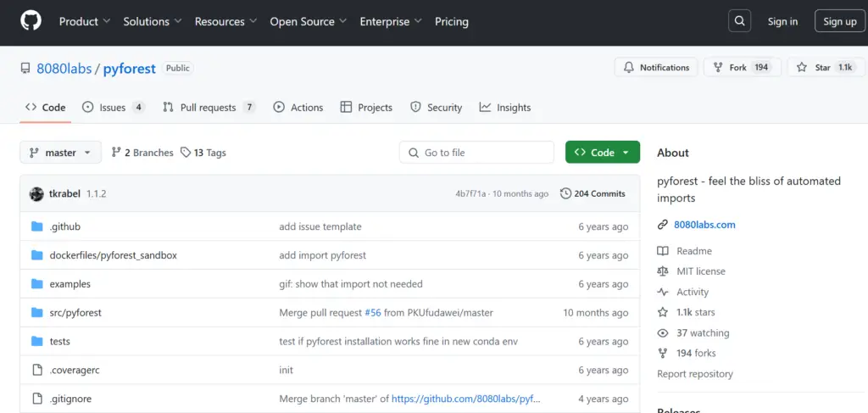
Task: Click the .gitignore file icon
Action: click(37, 399)
